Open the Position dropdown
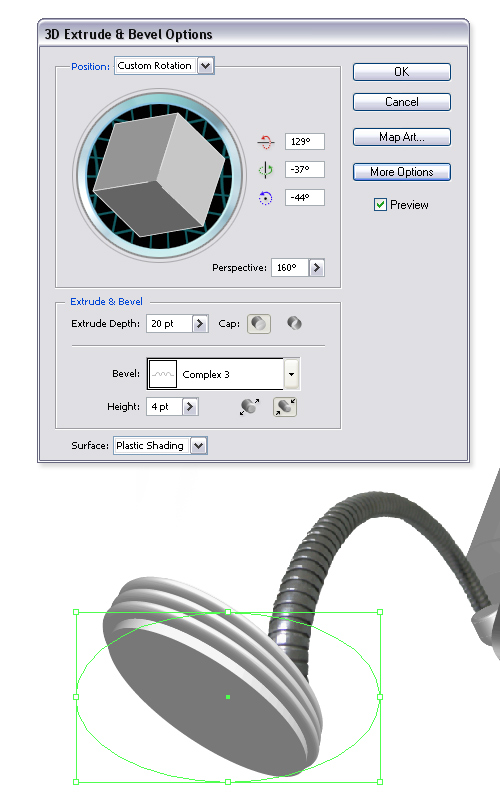This screenshot has width=500, height=800. click(x=206, y=66)
